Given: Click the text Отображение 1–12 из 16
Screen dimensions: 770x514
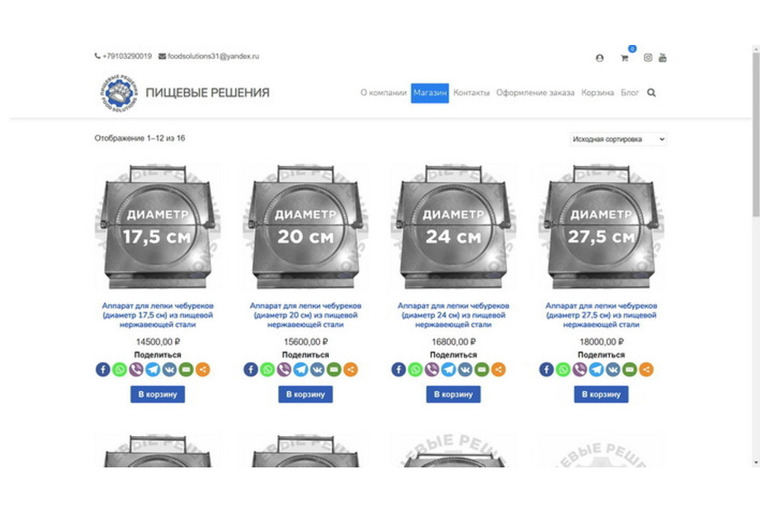Looking at the screenshot, I should [140, 138].
